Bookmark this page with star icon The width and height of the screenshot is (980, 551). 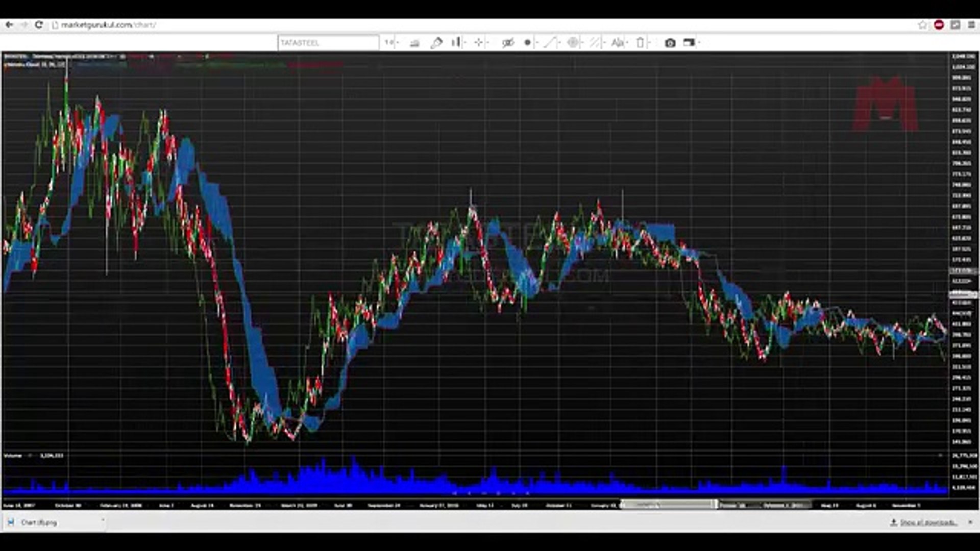tap(922, 24)
